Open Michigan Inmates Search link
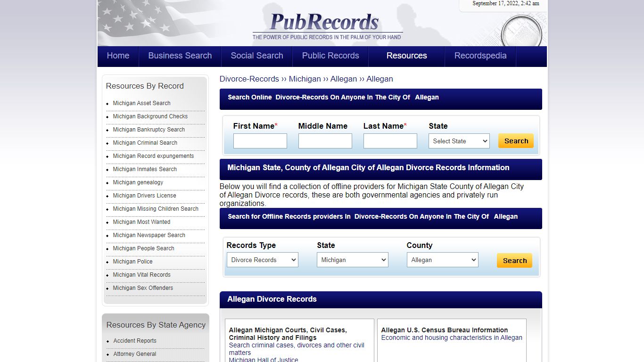This screenshot has width=644, height=362. [145, 169]
